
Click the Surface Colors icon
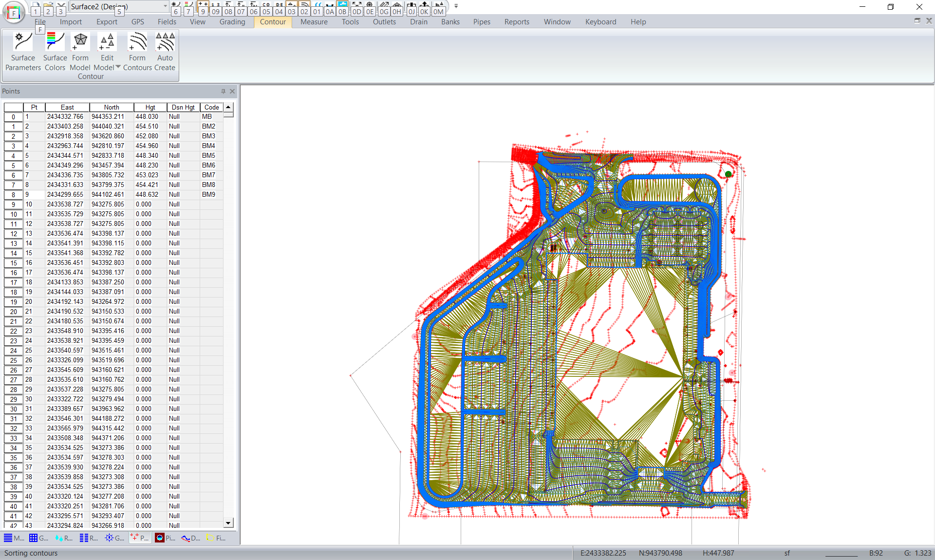55,52
